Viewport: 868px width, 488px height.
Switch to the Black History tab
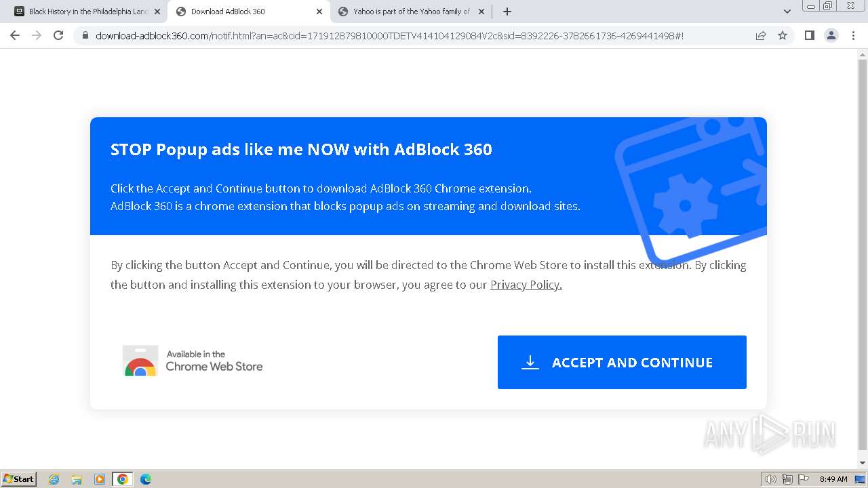pyautogui.click(x=85, y=12)
